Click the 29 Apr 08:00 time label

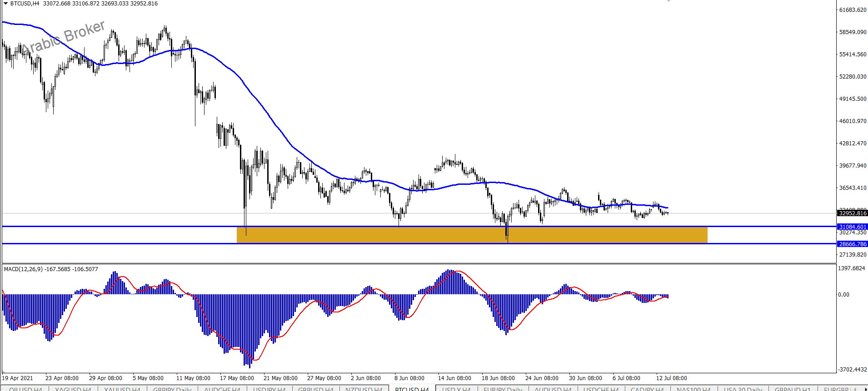tap(105, 378)
